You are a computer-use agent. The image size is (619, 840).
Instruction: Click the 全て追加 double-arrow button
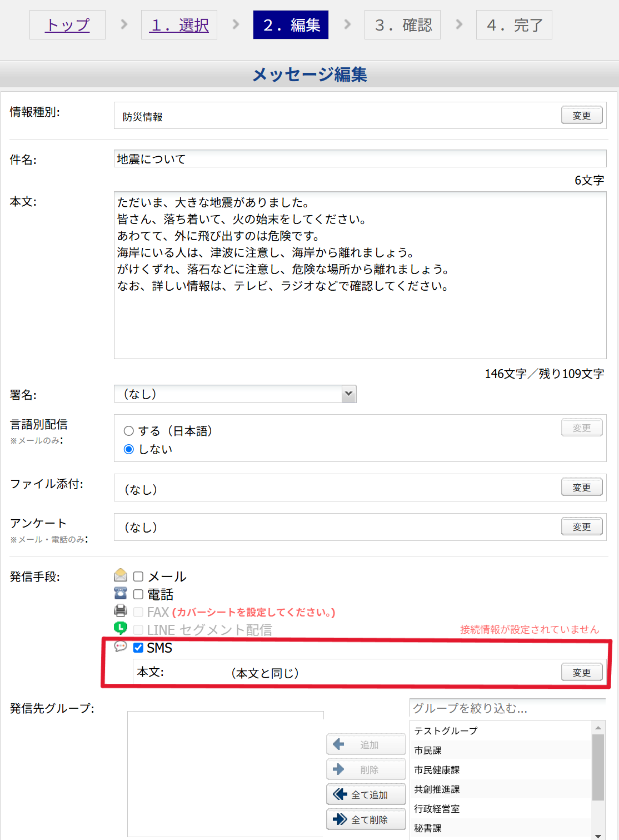point(366,795)
